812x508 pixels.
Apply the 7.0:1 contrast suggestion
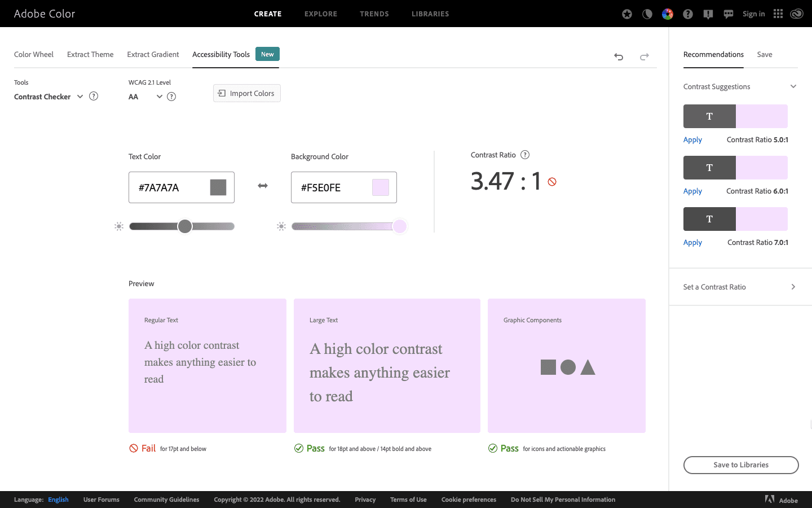(x=692, y=242)
